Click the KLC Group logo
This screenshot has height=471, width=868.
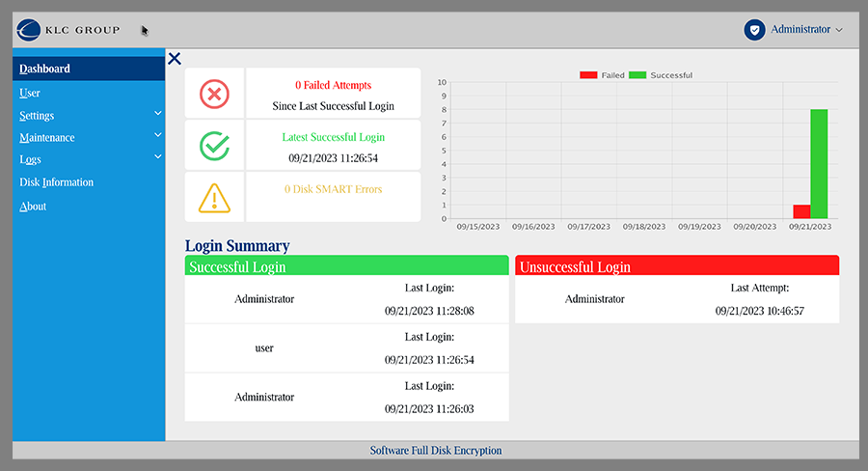(68, 30)
